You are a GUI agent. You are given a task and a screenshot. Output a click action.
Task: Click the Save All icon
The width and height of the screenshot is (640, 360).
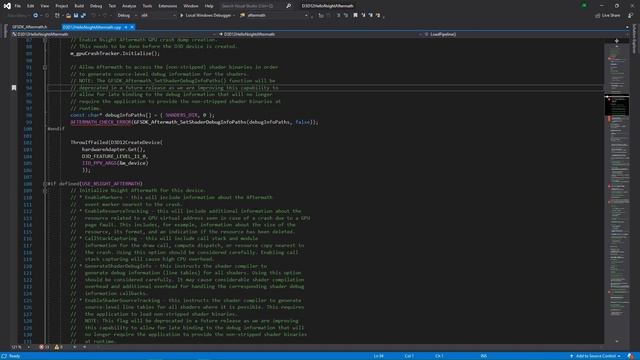click(83, 16)
